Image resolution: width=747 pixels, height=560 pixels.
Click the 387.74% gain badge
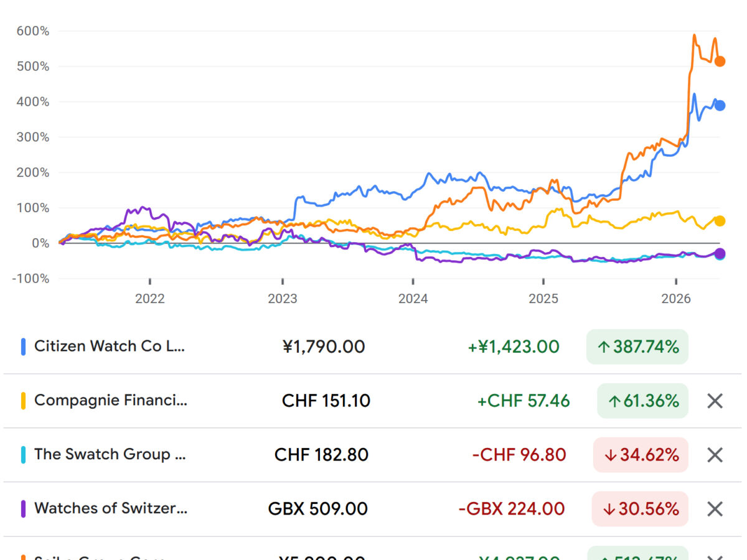637,347
